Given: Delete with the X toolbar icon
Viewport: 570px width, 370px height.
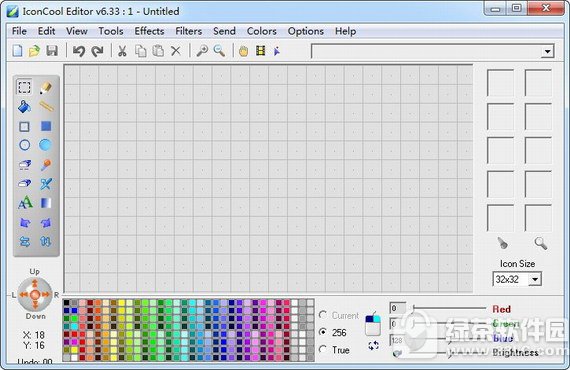Looking at the screenshot, I should click(176, 51).
